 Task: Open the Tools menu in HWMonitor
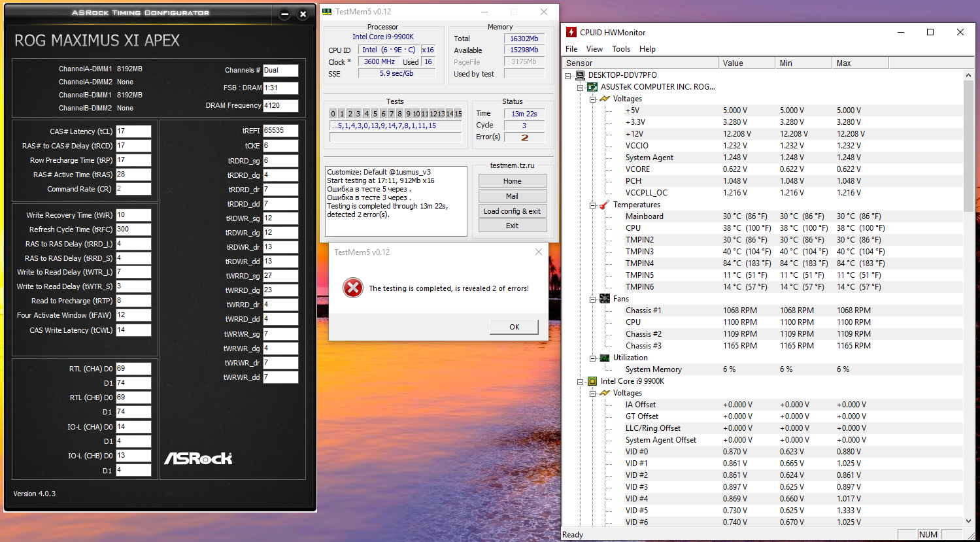621,49
